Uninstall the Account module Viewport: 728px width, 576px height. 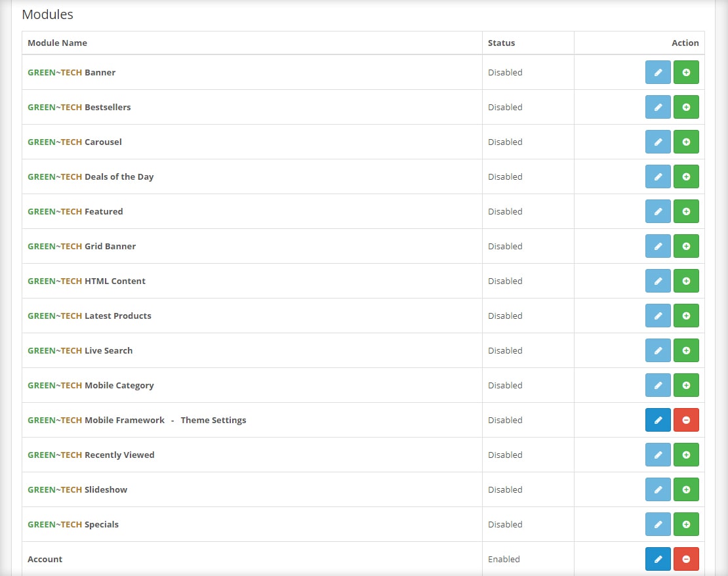[x=686, y=559]
